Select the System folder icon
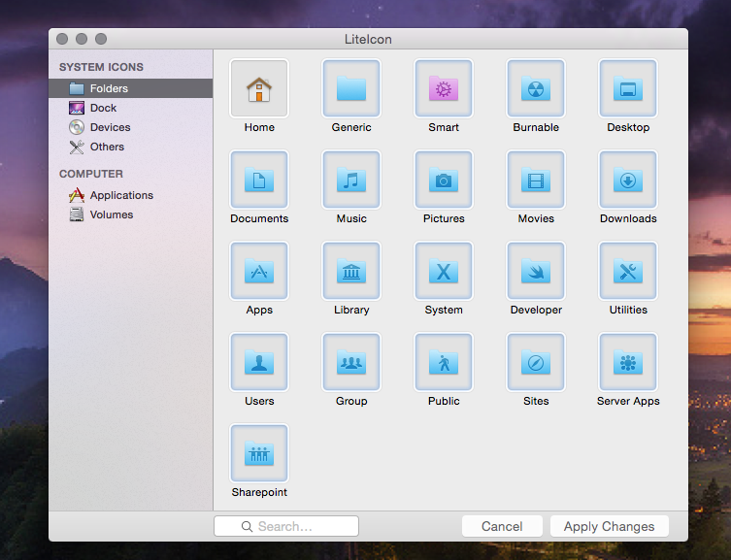The height and width of the screenshot is (560, 731). (x=444, y=271)
